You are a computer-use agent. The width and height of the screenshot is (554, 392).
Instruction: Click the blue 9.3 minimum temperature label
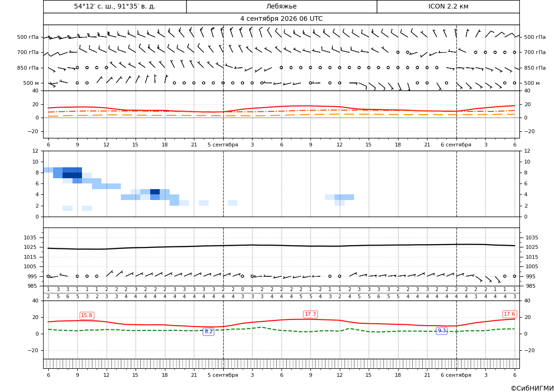click(x=442, y=330)
